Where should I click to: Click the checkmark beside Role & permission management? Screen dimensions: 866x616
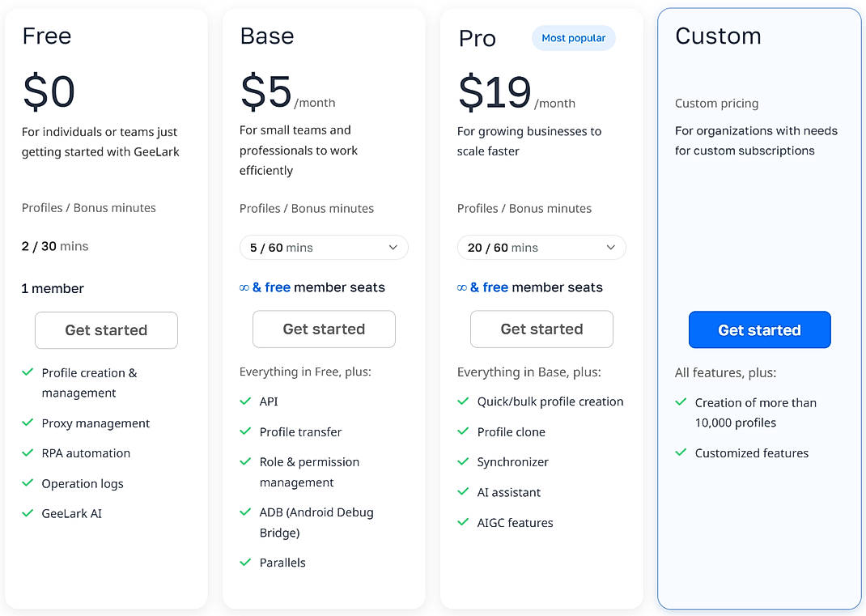pos(245,461)
